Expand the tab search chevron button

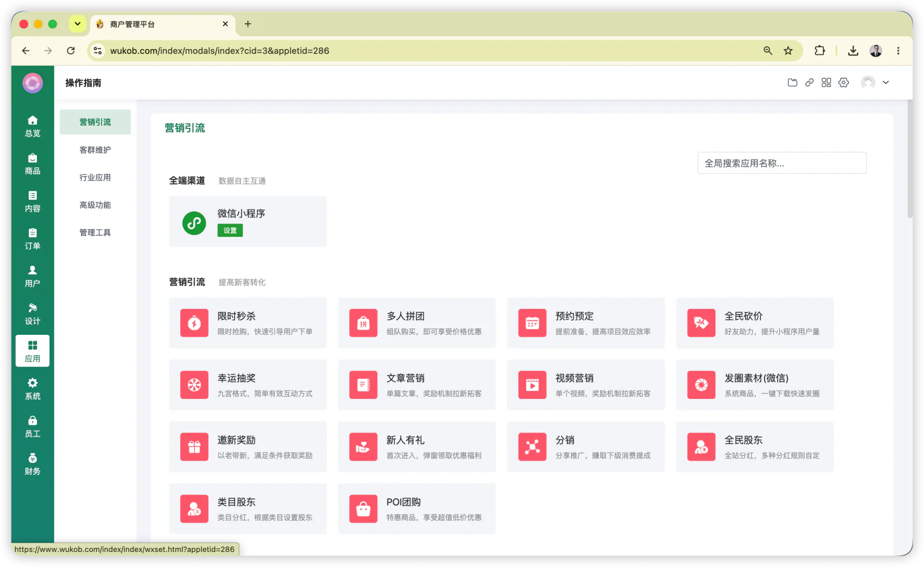tap(77, 24)
